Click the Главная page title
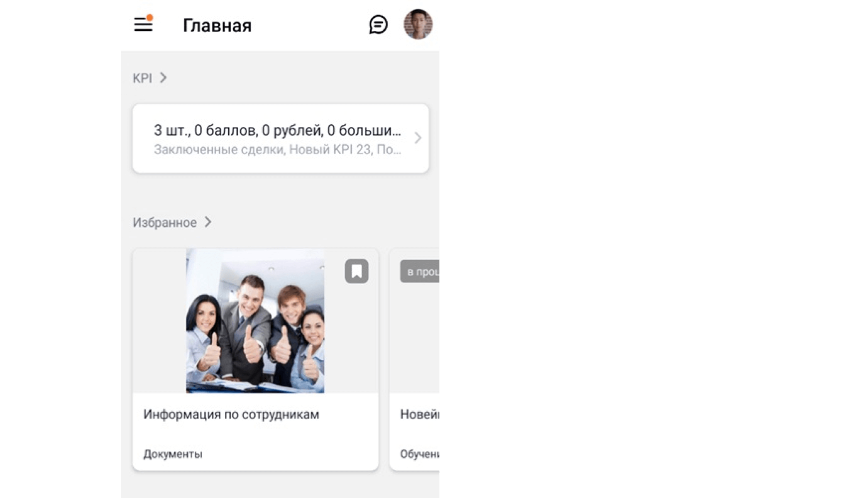Image resolution: width=868 pixels, height=498 pixels. coord(217,25)
